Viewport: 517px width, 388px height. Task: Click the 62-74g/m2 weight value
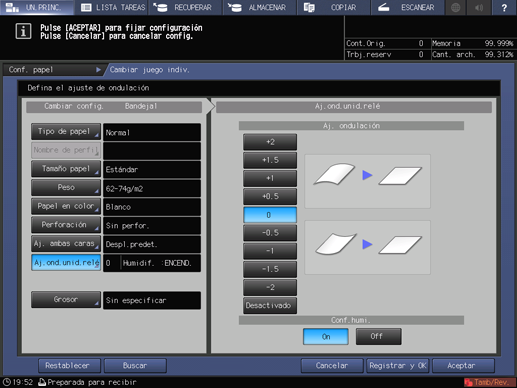click(152, 188)
